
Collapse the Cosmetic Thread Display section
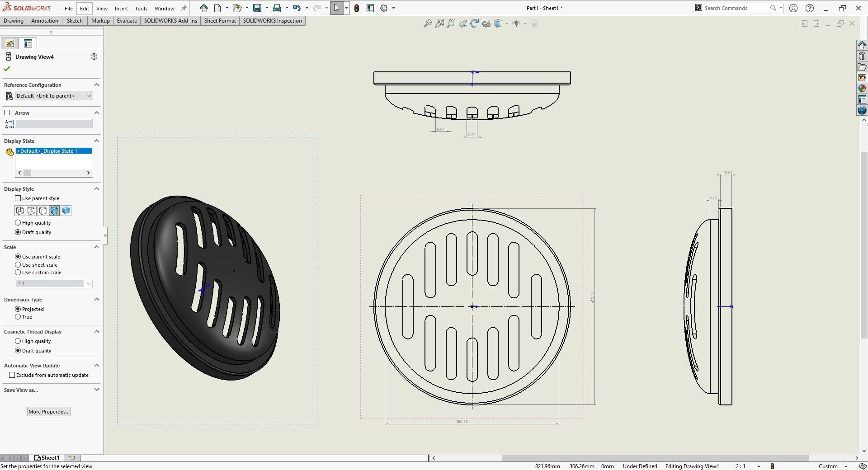(x=96, y=332)
